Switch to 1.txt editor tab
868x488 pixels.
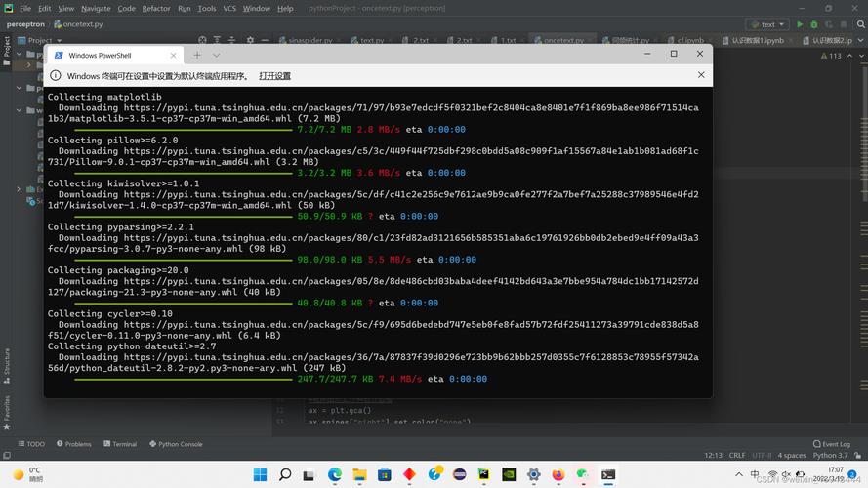(x=506, y=40)
